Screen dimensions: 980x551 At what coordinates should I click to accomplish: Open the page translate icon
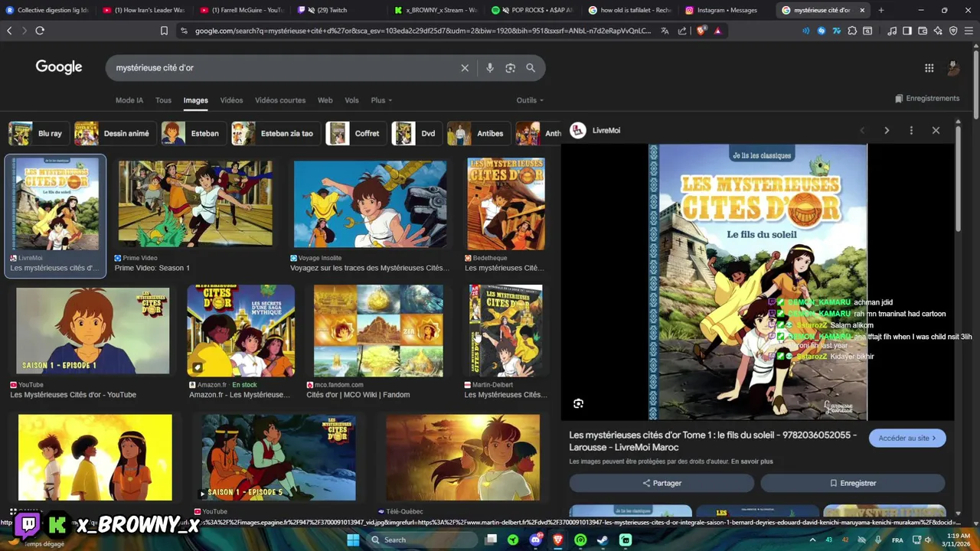coord(665,31)
